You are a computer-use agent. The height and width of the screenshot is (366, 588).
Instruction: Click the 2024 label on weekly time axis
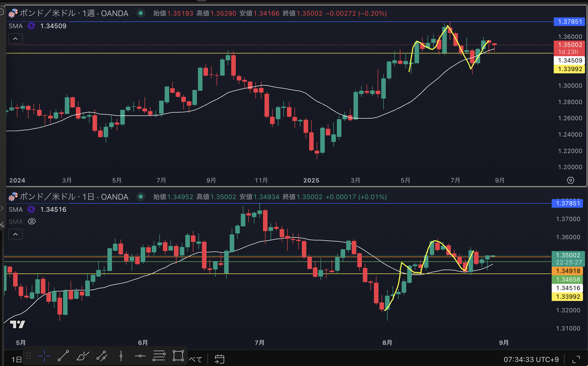pos(17,180)
